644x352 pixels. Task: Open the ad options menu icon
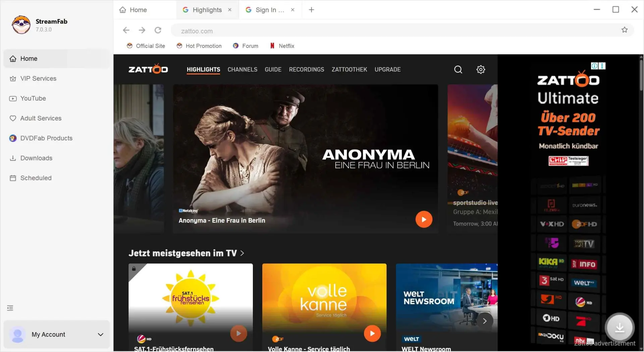pyautogui.click(x=602, y=66)
